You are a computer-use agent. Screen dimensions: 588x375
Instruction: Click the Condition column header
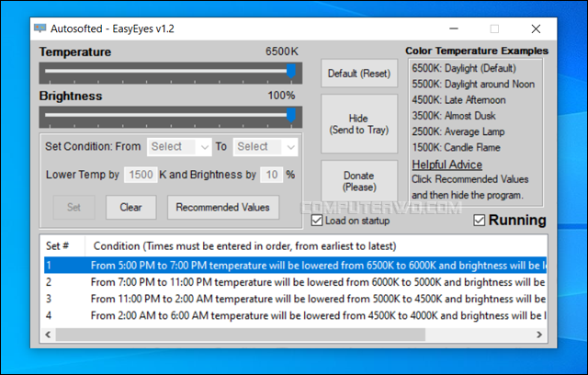(x=315, y=246)
